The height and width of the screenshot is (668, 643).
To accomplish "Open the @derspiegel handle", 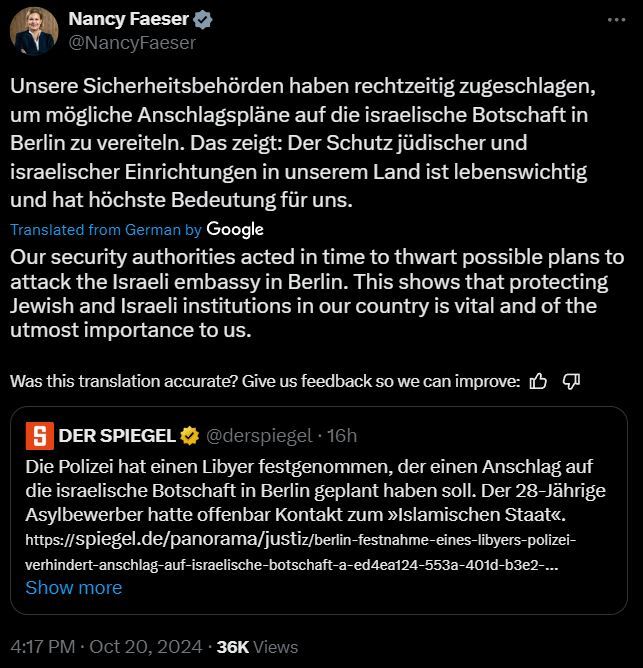I will (259, 436).
